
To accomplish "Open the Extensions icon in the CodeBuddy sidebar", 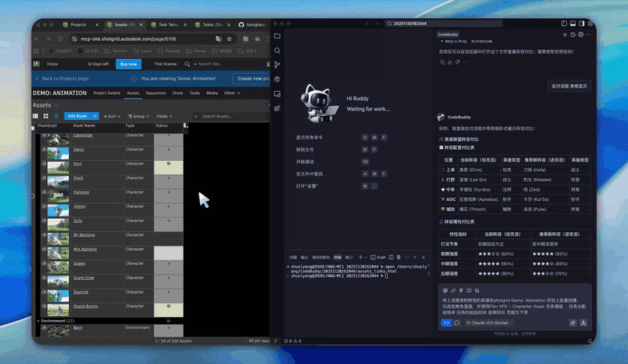I will coord(277,108).
